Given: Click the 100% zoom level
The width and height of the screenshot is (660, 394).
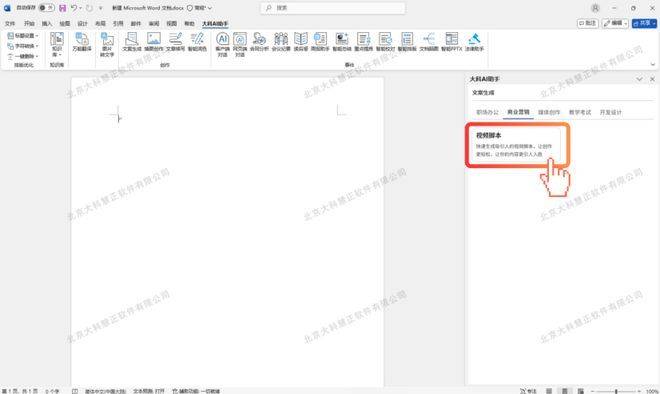Looking at the screenshot, I should [x=652, y=391].
